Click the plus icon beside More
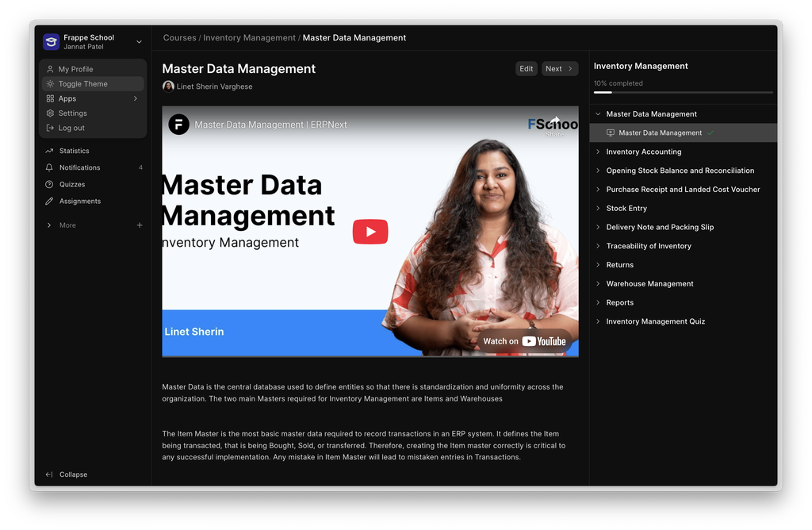This screenshot has width=812, height=530. click(140, 225)
